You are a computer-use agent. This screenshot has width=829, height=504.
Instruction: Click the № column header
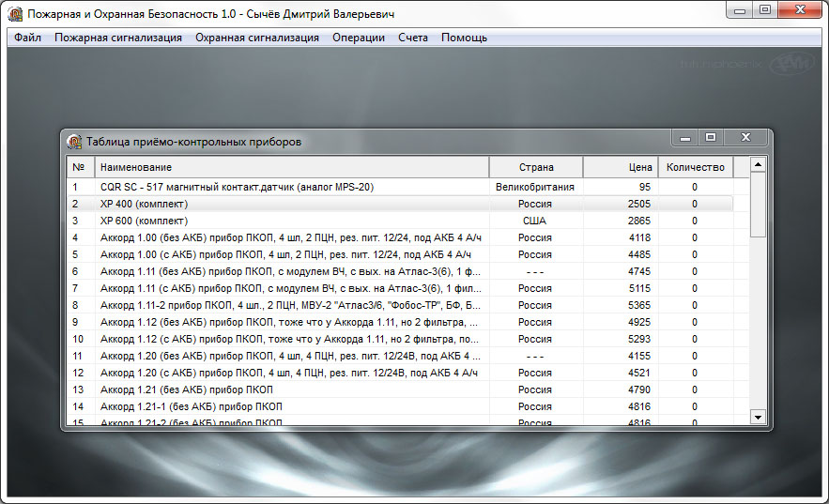[x=79, y=167]
